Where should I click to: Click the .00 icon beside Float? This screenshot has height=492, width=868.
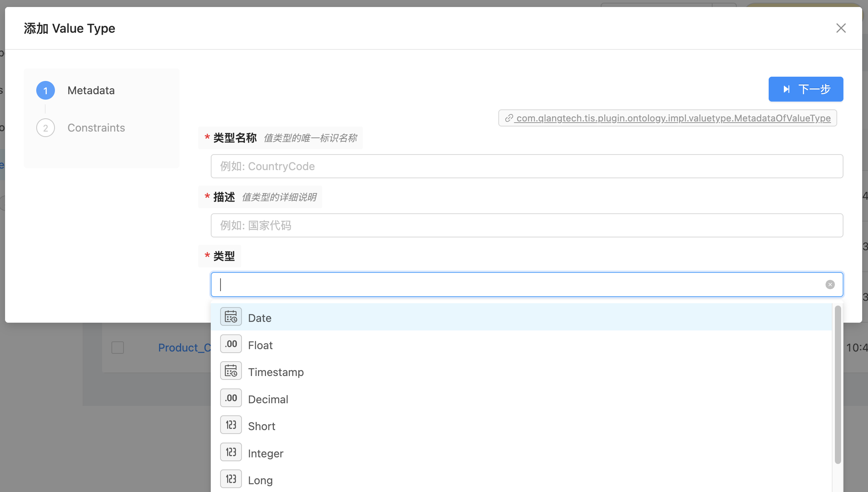click(231, 344)
